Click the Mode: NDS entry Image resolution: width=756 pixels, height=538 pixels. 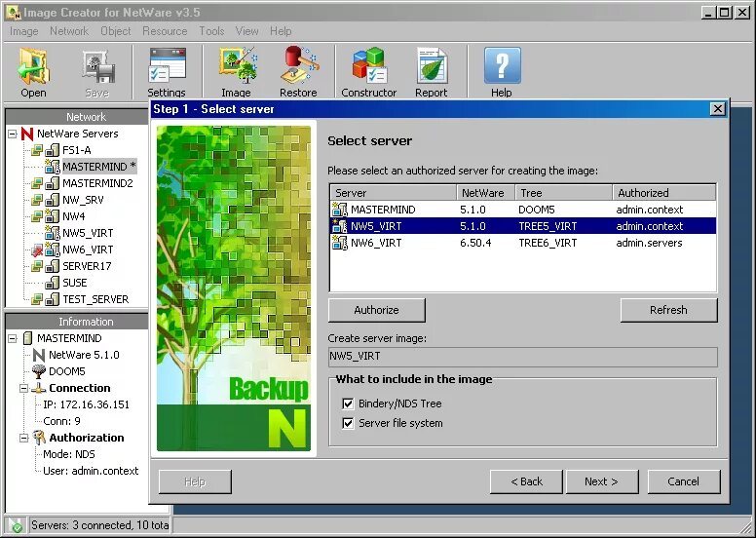click(x=69, y=454)
